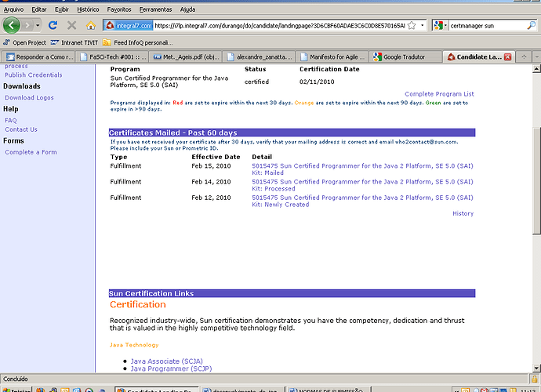Open the list all tabs dropdown

point(536,57)
